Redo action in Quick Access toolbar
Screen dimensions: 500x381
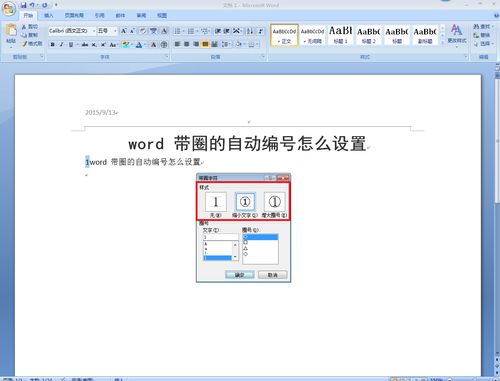(x=45, y=5)
